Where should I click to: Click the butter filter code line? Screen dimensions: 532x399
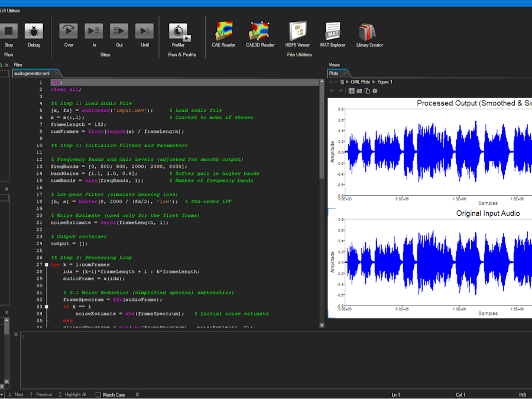pyautogui.click(x=114, y=202)
